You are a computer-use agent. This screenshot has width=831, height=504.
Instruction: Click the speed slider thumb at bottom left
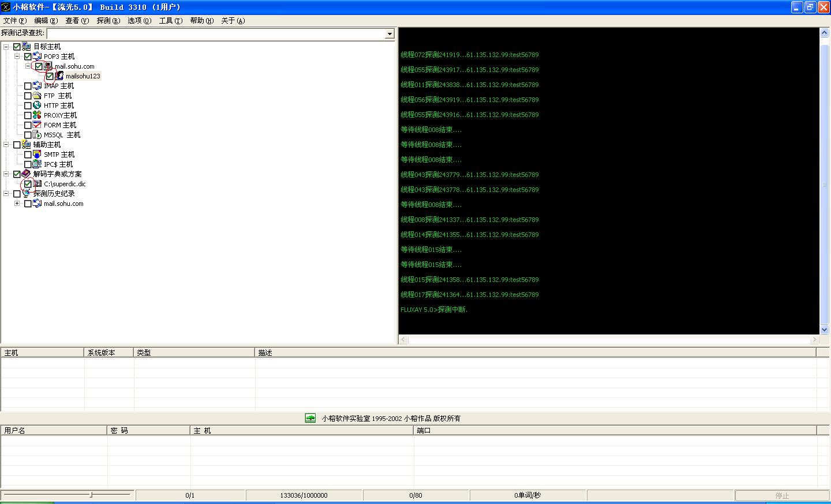pos(91,495)
